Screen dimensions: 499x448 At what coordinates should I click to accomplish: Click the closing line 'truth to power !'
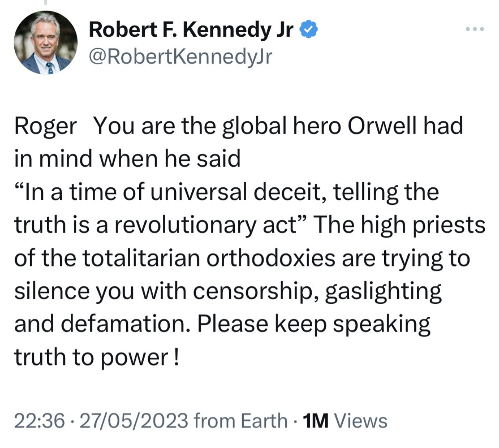96,358
